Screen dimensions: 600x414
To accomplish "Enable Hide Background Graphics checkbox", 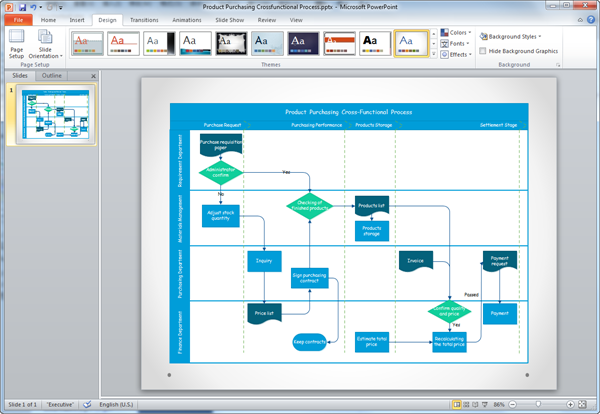I will [x=484, y=50].
